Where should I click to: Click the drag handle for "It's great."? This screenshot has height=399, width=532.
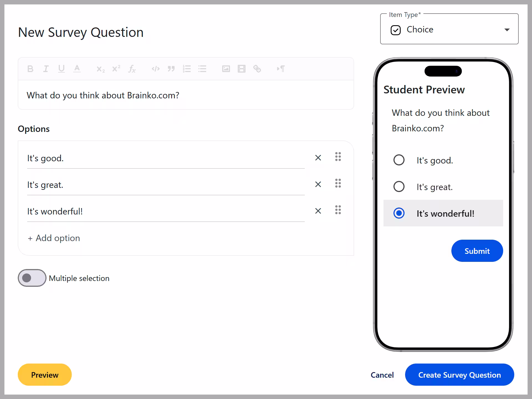click(338, 183)
